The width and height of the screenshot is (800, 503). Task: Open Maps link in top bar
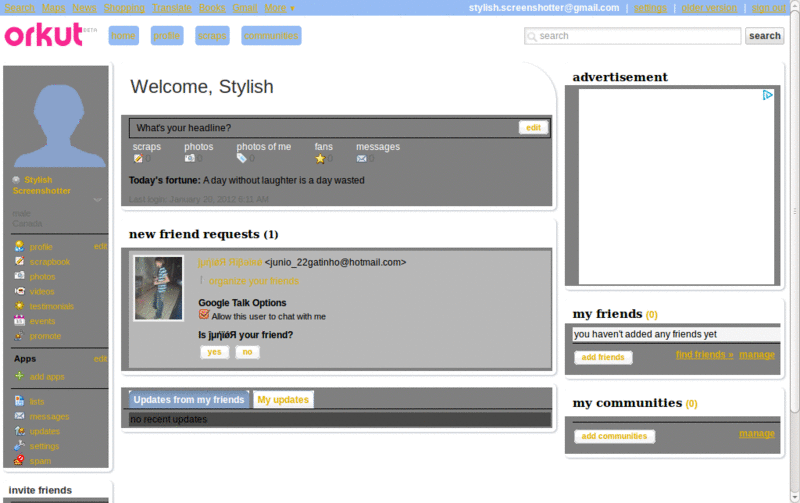54,8
